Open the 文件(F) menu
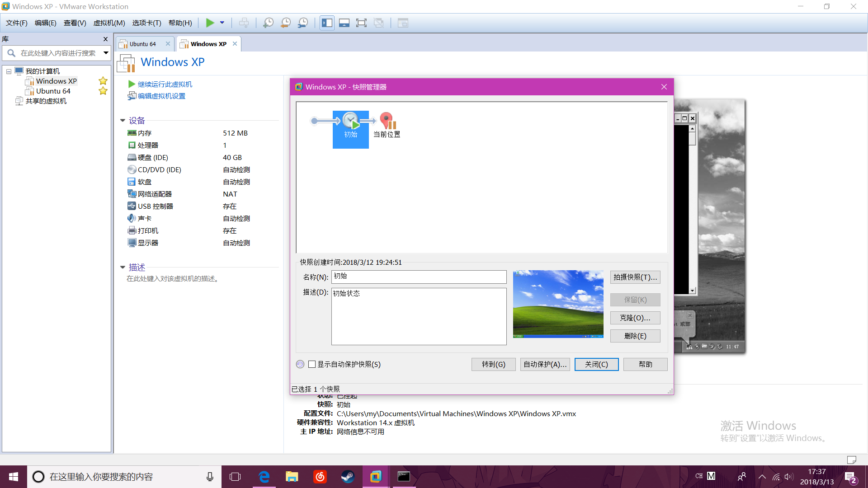 17,23
